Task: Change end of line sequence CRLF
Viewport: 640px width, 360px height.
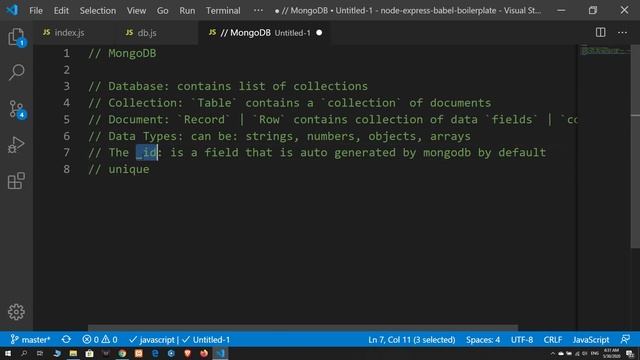Action: click(553, 340)
